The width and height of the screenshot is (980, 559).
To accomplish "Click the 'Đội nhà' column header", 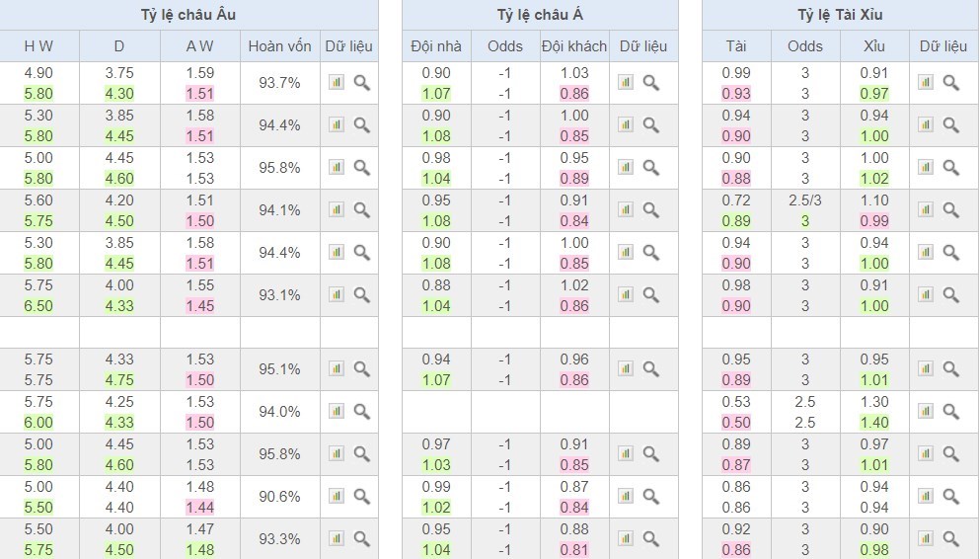I will click(436, 46).
